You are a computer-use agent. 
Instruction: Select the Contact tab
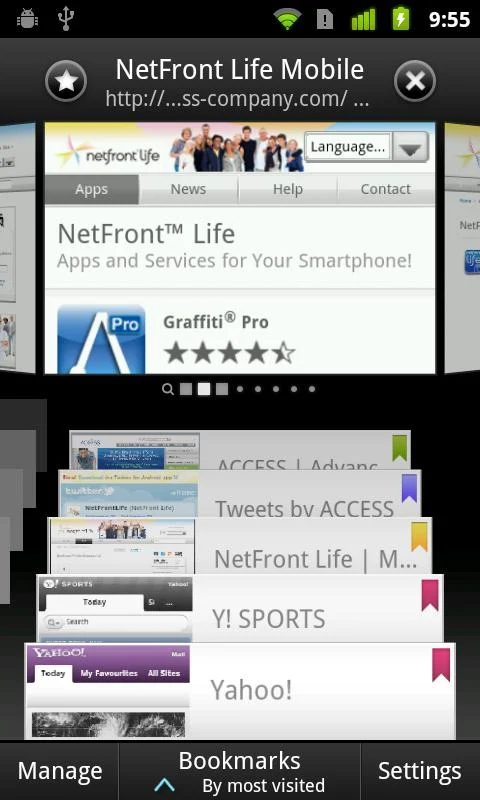tap(386, 189)
